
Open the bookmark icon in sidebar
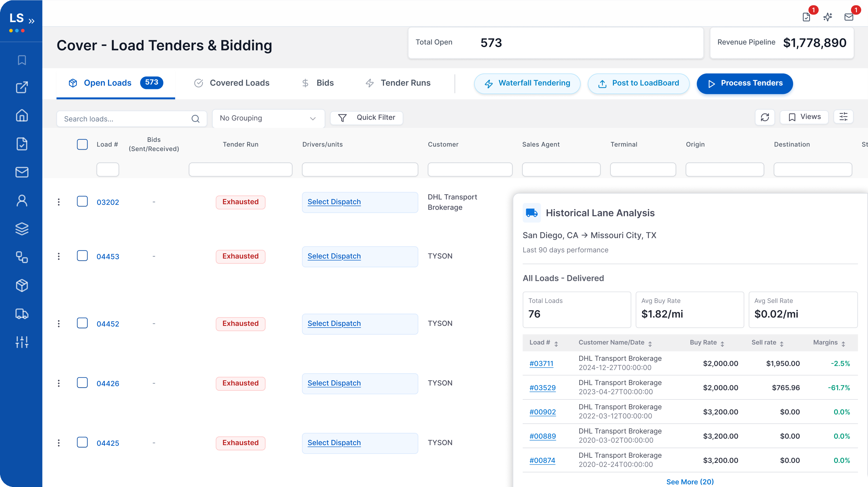point(22,60)
